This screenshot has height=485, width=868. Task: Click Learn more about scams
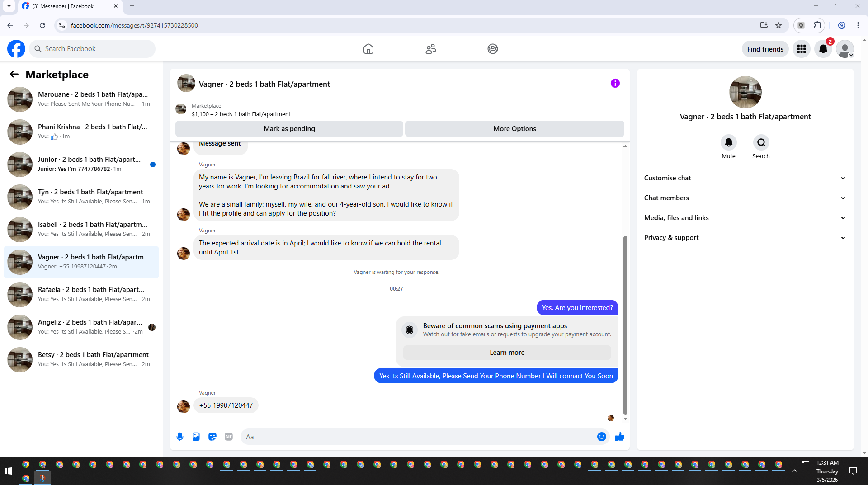point(507,353)
